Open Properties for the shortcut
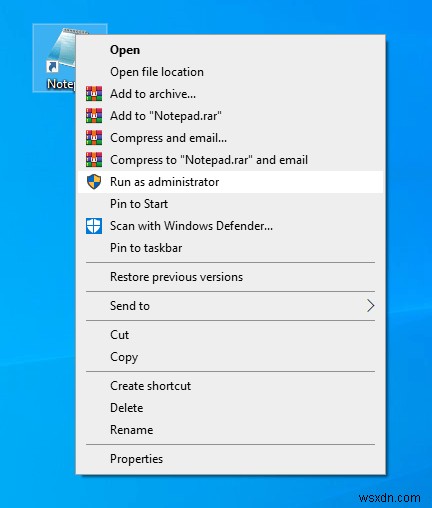The image size is (432, 508). tap(230, 459)
